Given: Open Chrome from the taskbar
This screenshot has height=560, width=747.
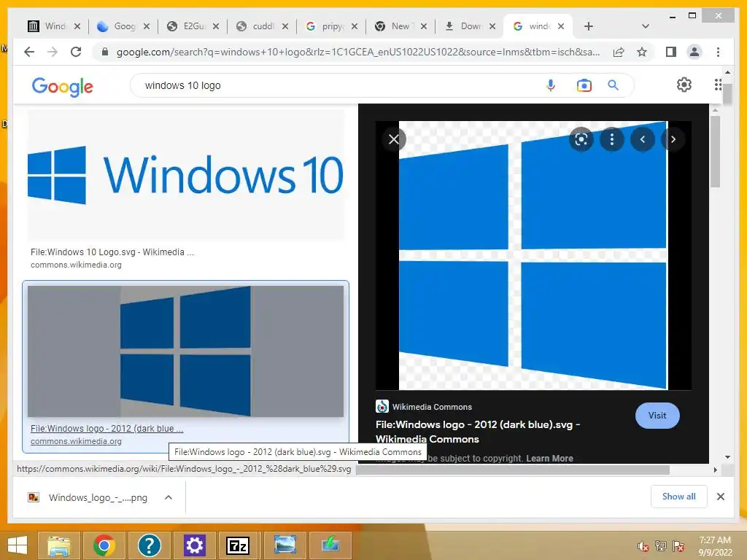Looking at the screenshot, I should pos(104,545).
